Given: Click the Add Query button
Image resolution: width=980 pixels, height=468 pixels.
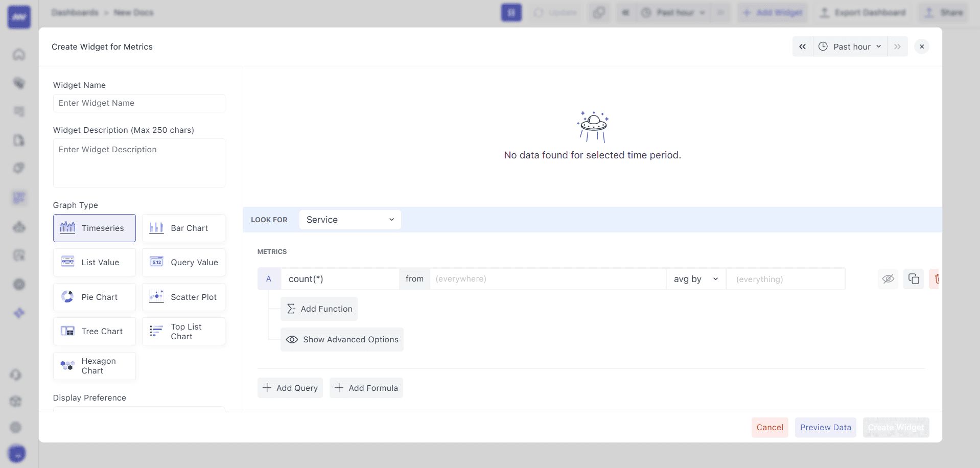Looking at the screenshot, I should click(290, 388).
